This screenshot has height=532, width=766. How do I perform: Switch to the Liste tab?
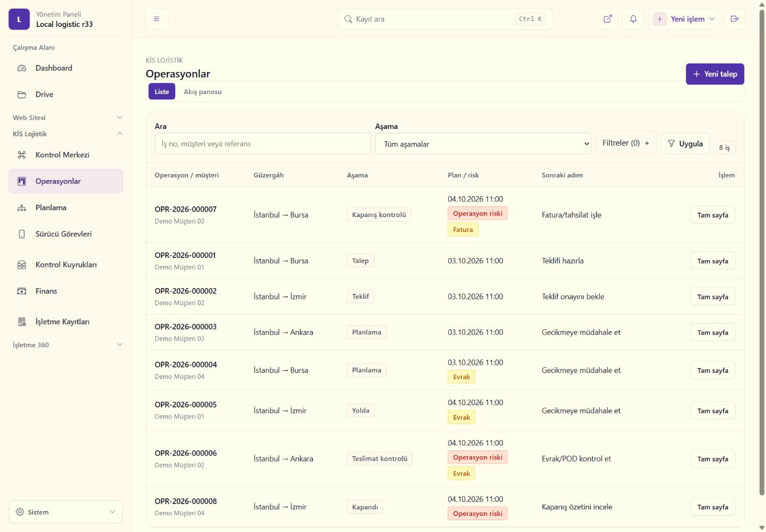[x=162, y=92]
